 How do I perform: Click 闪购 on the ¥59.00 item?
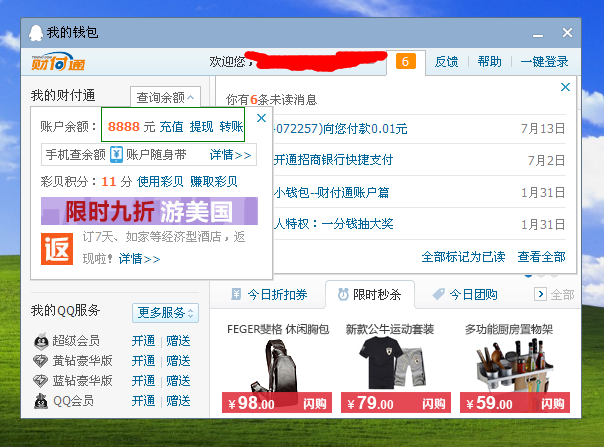point(553,403)
